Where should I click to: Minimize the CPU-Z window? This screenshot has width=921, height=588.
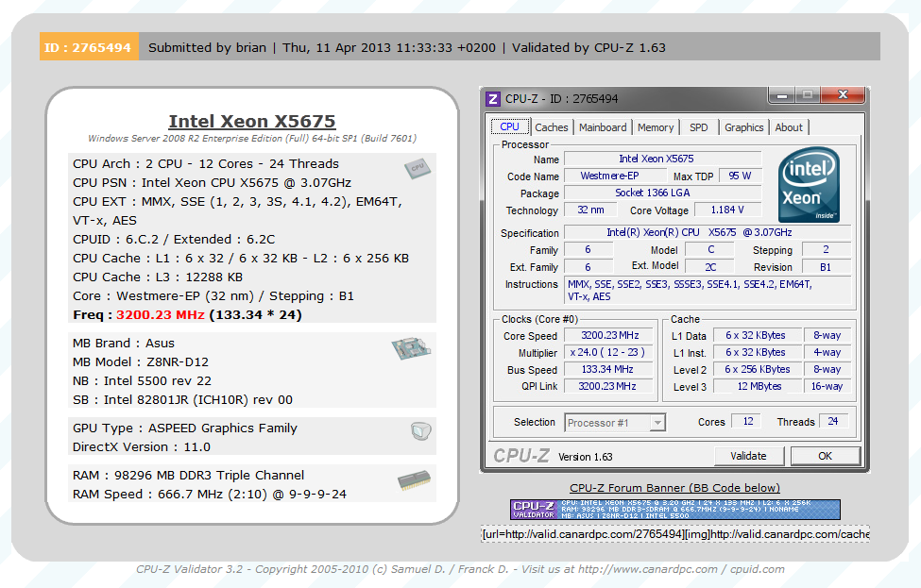(782, 94)
